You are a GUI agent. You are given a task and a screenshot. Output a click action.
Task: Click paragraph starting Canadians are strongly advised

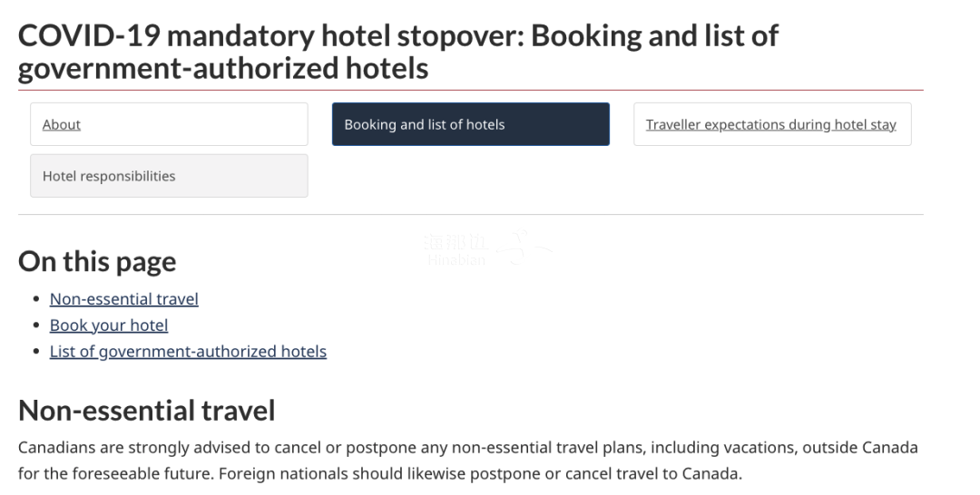[x=468, y=461]
